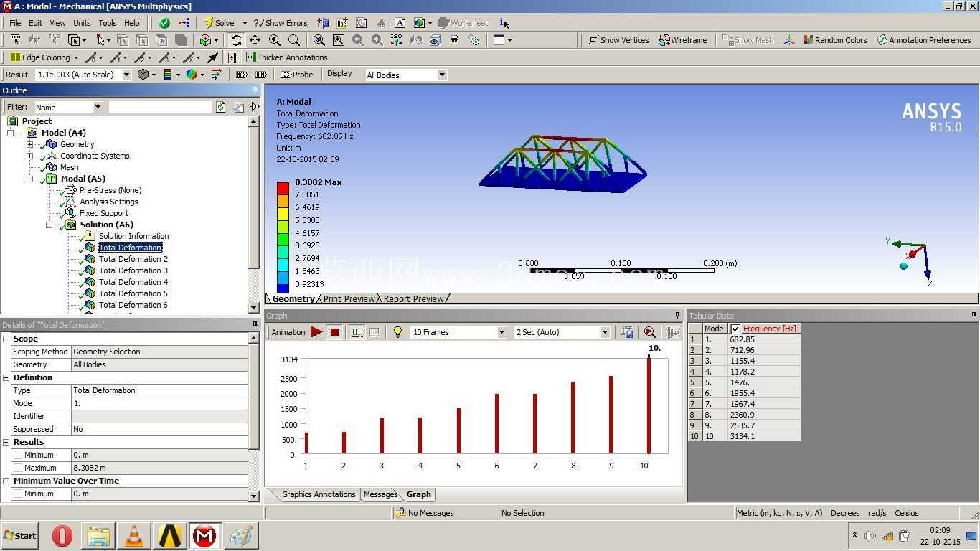Select Fixed Support in the outline

tap(104, 213)
